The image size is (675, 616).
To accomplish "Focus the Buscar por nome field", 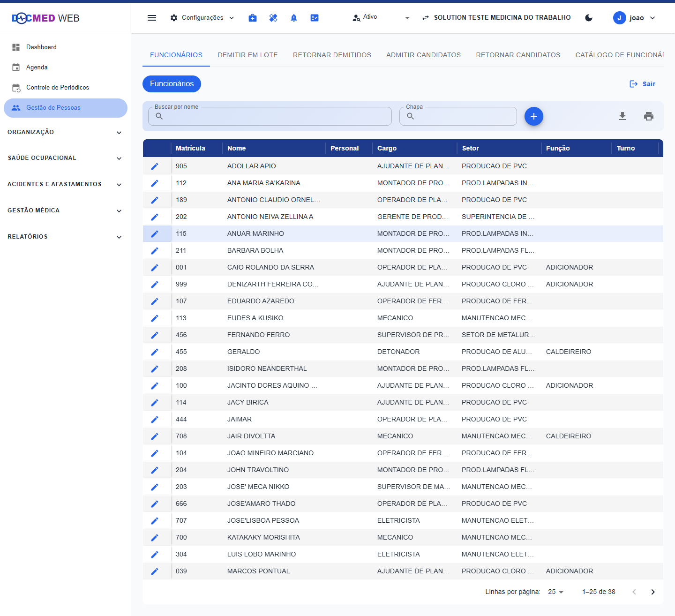I will 270,116.
